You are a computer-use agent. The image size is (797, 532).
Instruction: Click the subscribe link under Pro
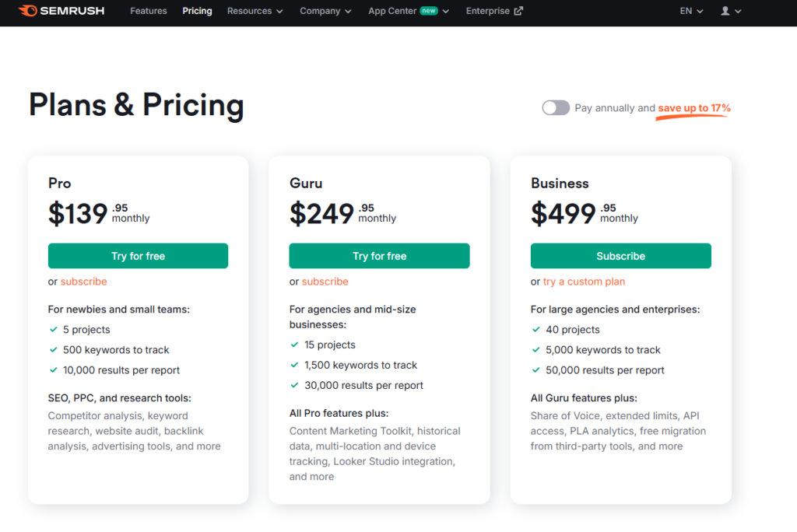pyautogui.click(x=84, y=282)
